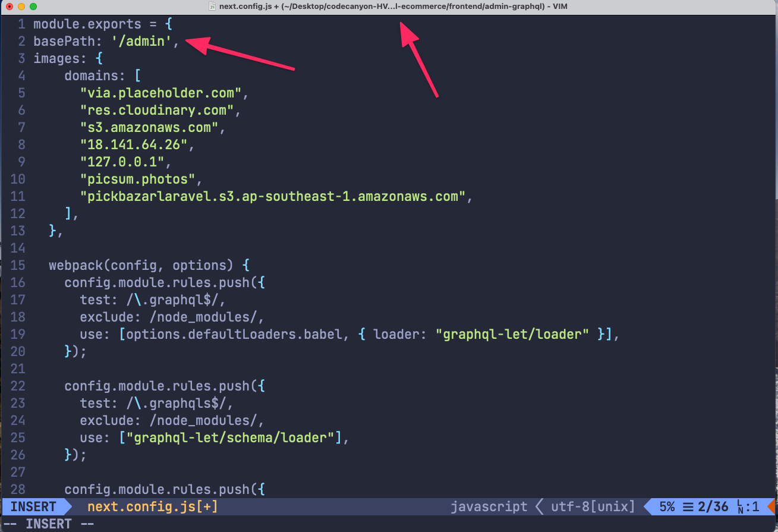Click line number 21 in the gutter
Viewport: 778px width, 532px height.
tap(18, 369)
